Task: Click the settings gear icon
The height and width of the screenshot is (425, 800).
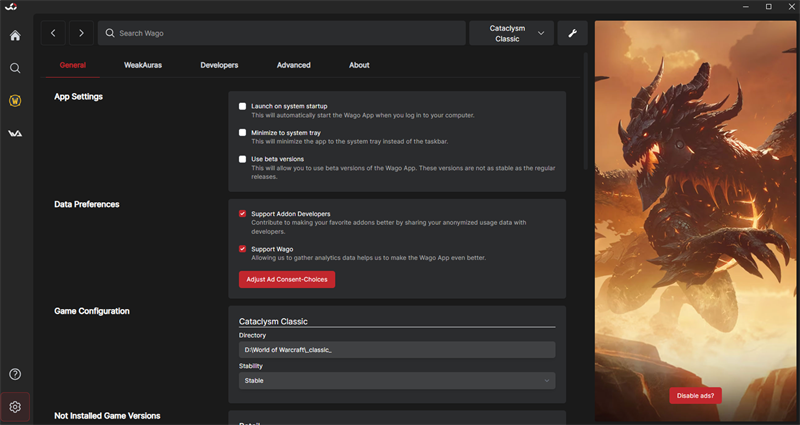Action: pyautogui.click(x=15, y=407)
